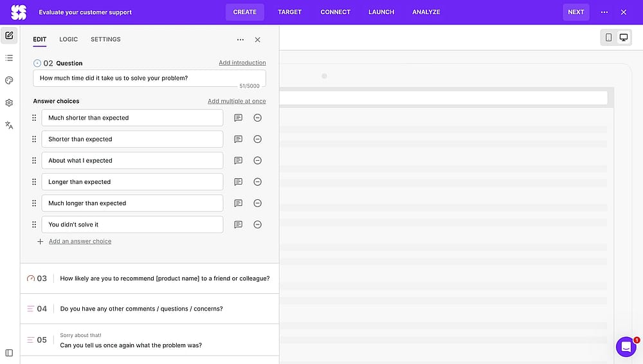Image resolution: width=643 pixels, height=364 pixels.
Task: Edit the 'Shorter than expected' answer field
Action: click(132, 139)
